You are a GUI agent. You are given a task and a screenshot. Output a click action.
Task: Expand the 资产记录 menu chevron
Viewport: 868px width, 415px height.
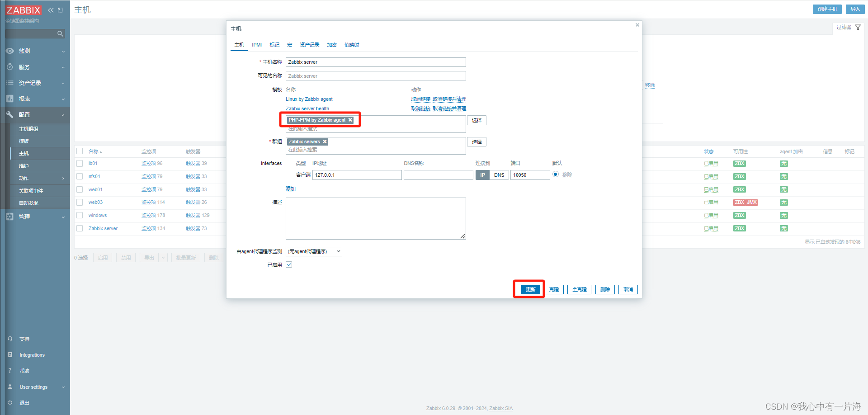(x=63, y=83)
